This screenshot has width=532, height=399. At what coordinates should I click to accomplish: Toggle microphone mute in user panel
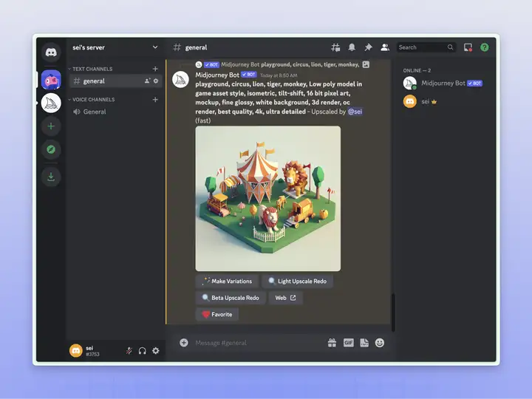pos(129,350)
